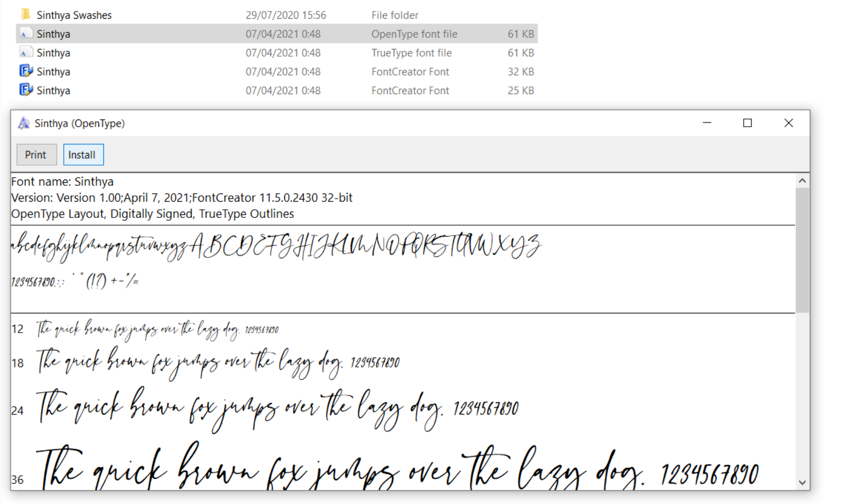Image resolution: width=844 pixels, height=504 pixels.
Task: Select the 32 KB FontCreator Font row
Action: click(277, 72)
